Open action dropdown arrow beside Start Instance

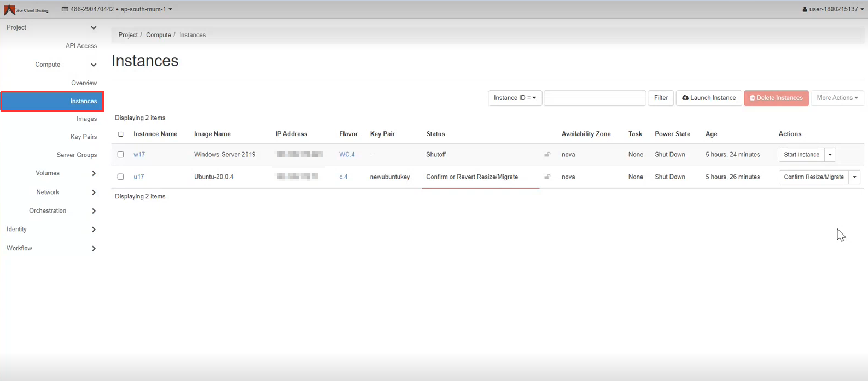coord(830,155)
